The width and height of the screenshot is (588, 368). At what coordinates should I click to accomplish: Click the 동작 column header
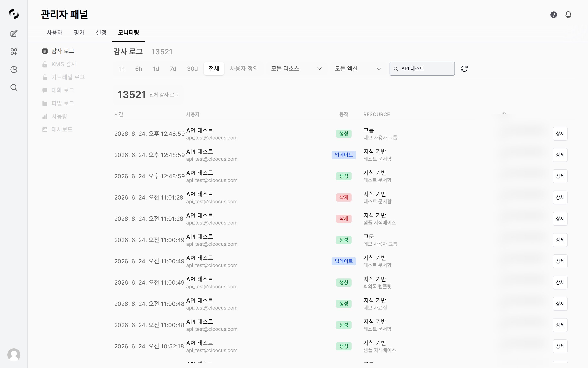(x=344, y=114)
